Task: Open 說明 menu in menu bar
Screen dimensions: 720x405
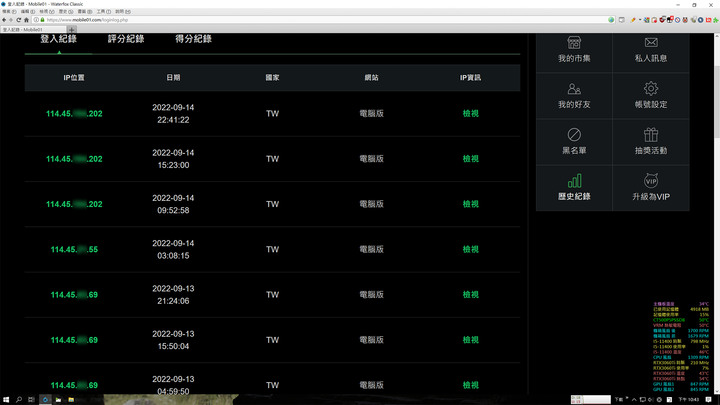Action: 123,11
